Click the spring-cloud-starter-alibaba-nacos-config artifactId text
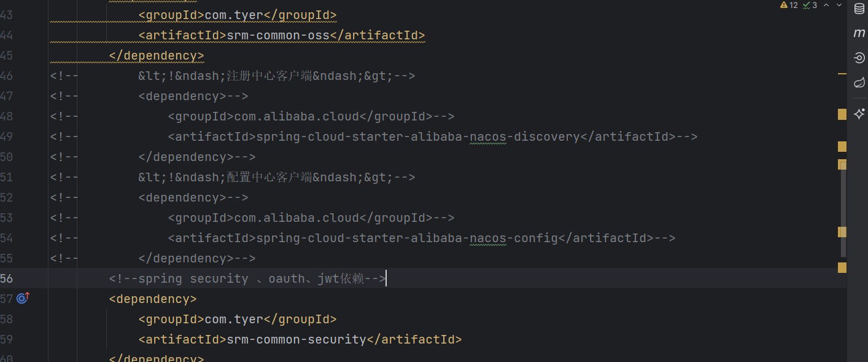This screenshot has height=362, width=868. pyautogui.click(x=406, y=238)
